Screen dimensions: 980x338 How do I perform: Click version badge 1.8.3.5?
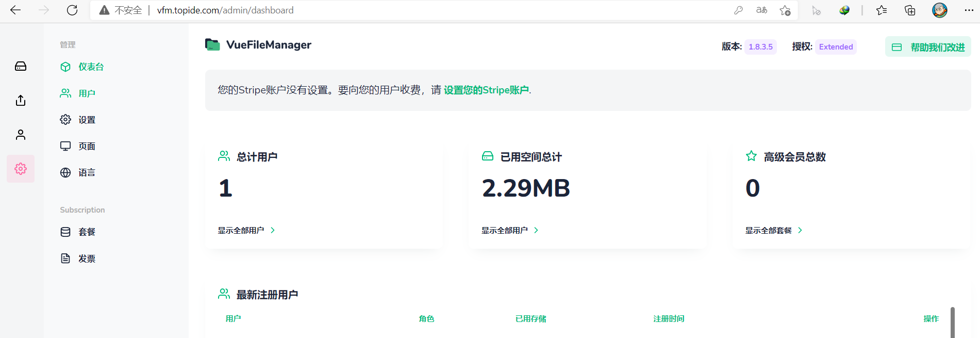(760, 47)
